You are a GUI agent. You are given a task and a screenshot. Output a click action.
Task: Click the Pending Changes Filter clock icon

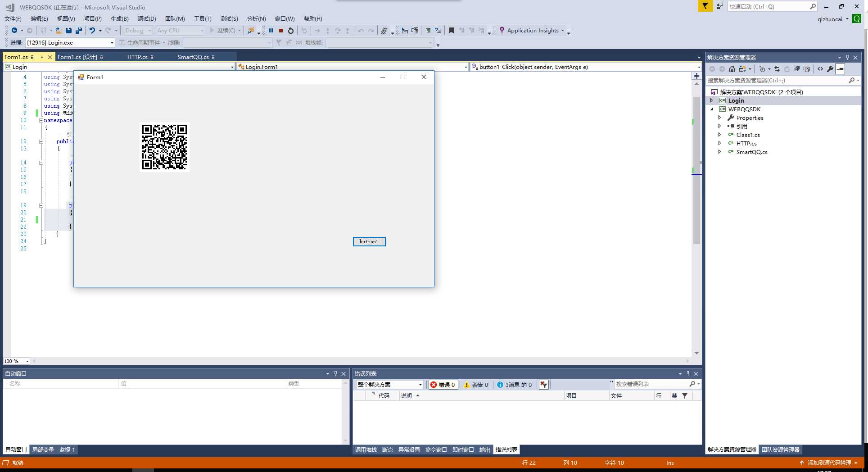click(x=762, y=69)
